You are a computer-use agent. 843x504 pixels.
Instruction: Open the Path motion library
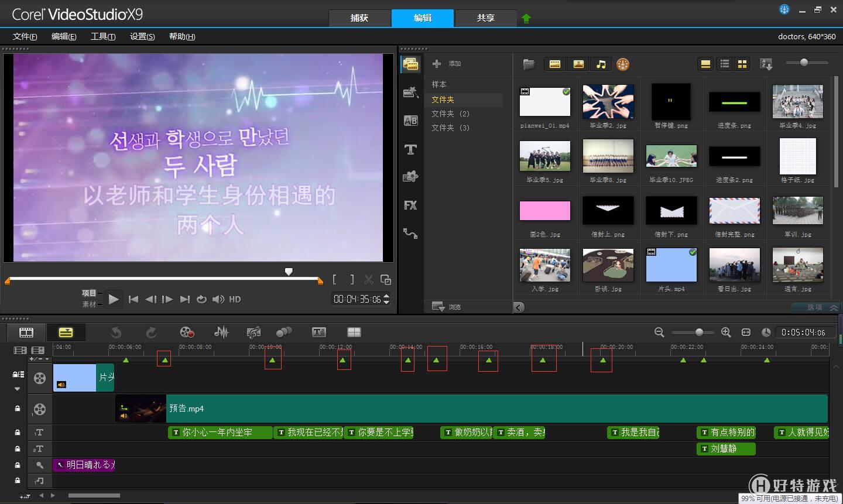coord(410,233)
